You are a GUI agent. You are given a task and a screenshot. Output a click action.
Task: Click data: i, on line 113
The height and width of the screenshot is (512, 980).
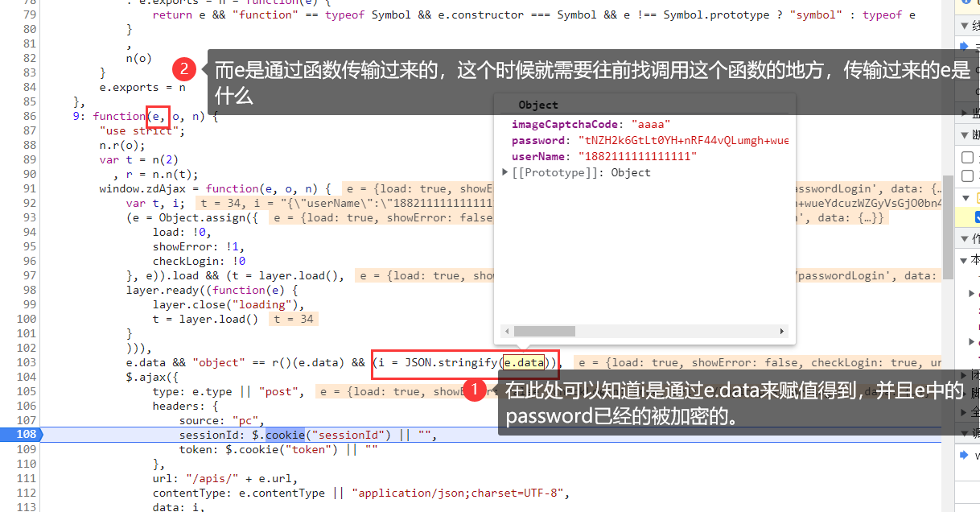(179, 506)
